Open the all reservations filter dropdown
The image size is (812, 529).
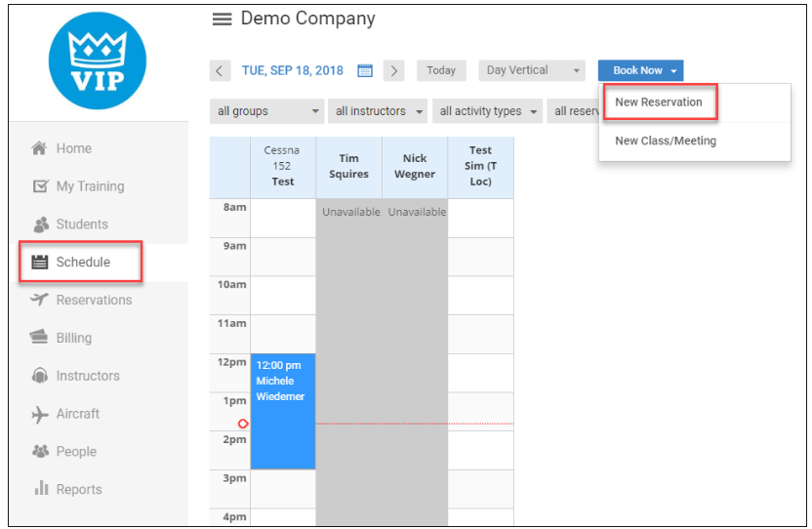(x=573, y=111)
